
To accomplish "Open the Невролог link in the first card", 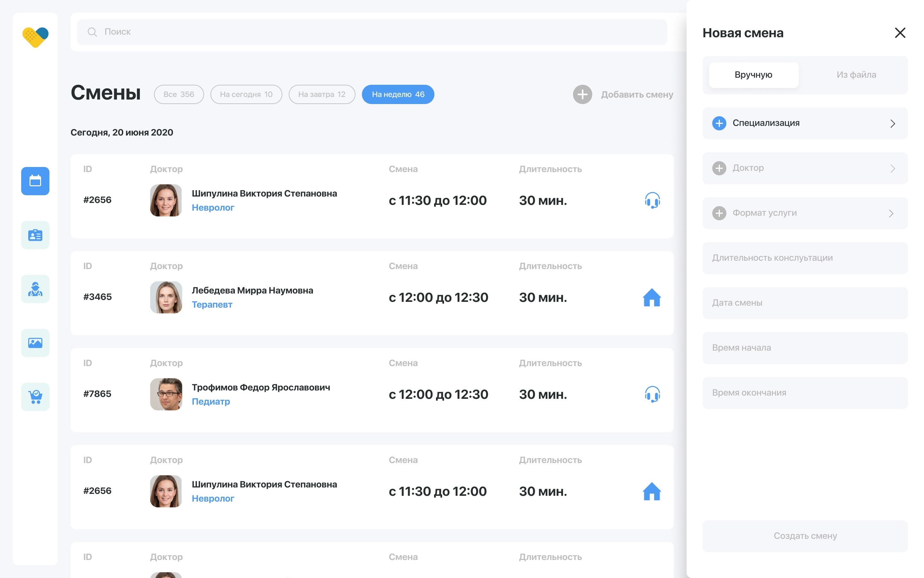I will 213,207.
